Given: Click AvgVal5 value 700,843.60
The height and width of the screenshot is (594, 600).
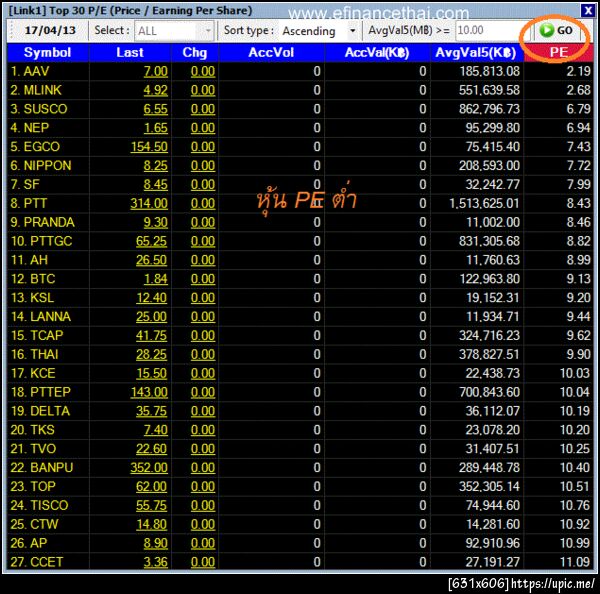Looking at the screenshot, I should click(489, 392).
